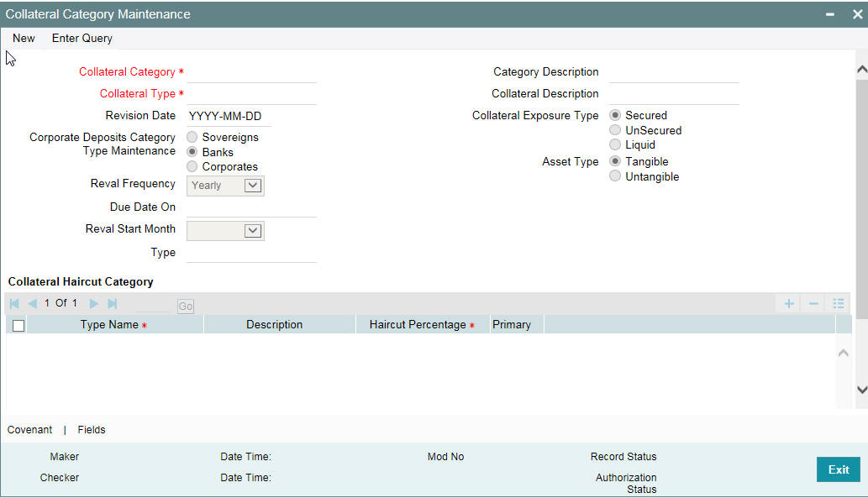Close the Collateral Category Maintenance window
Screen dimensions: 868x498
[857, 14]
